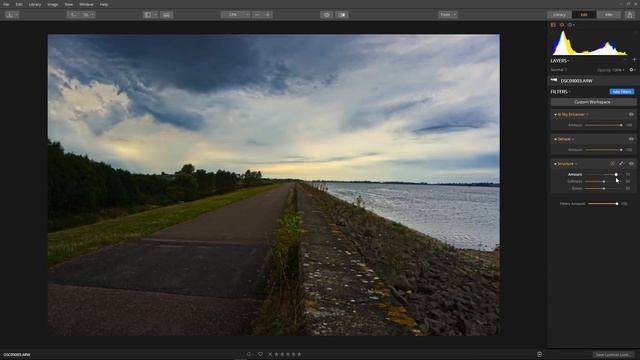
Task: Open the Image menu
Action: click(53, 4)
